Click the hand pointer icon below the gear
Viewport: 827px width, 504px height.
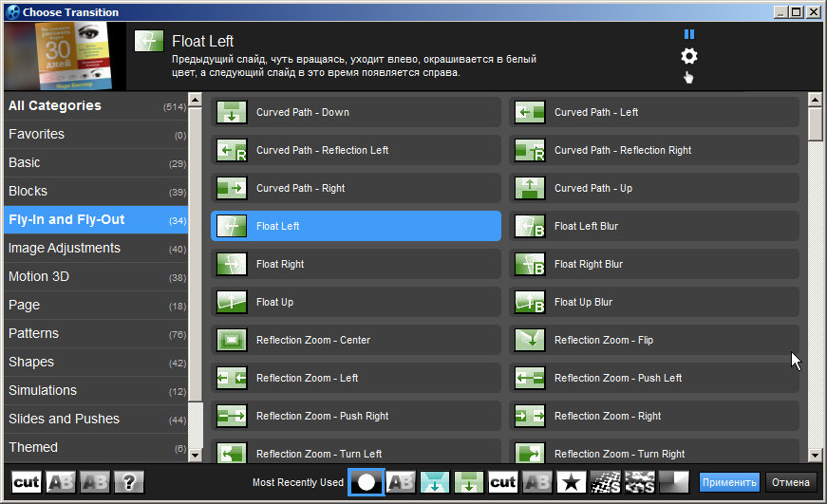tap(688, 77)
